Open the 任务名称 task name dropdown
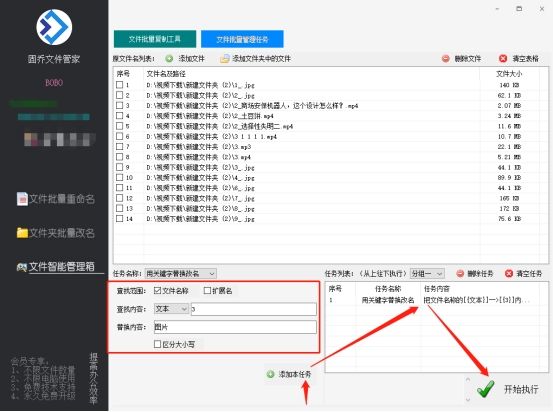Screen dimensions: 553x412 pos(181,273)
